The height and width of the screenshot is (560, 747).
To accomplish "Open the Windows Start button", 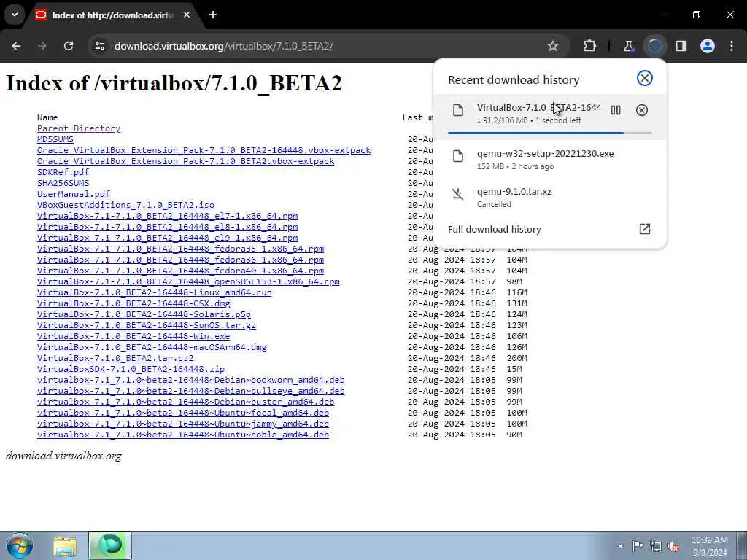I will (x=20, y=545).
